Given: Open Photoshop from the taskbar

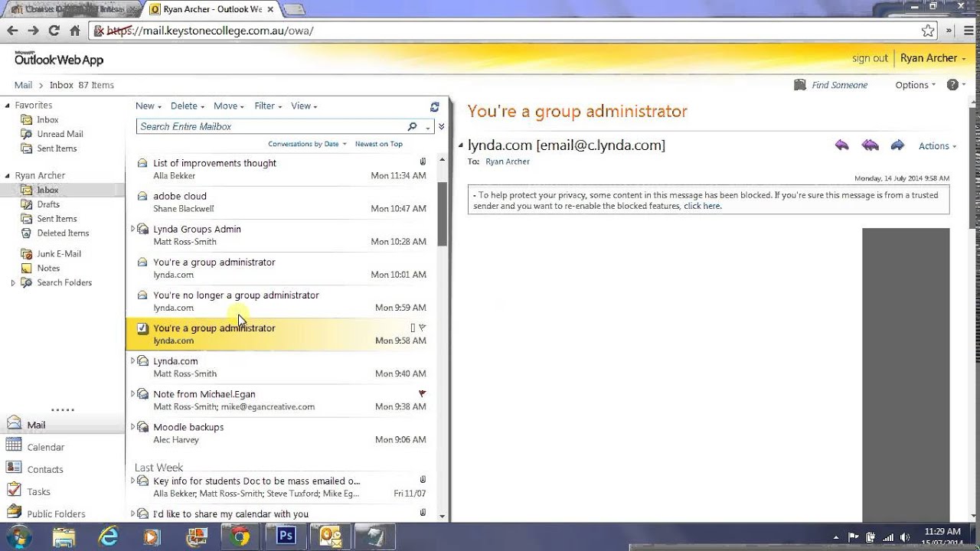Looking at the screenshot, I should pos(286,536).
